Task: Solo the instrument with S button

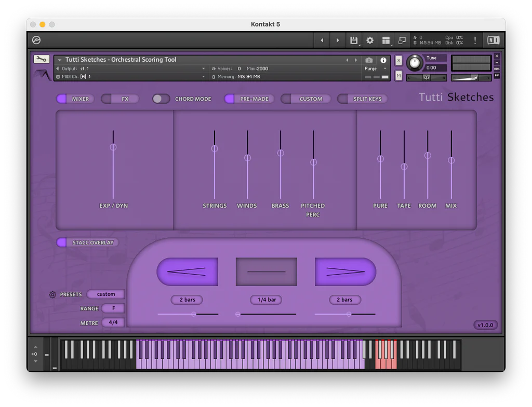Action: pos(398,60)
